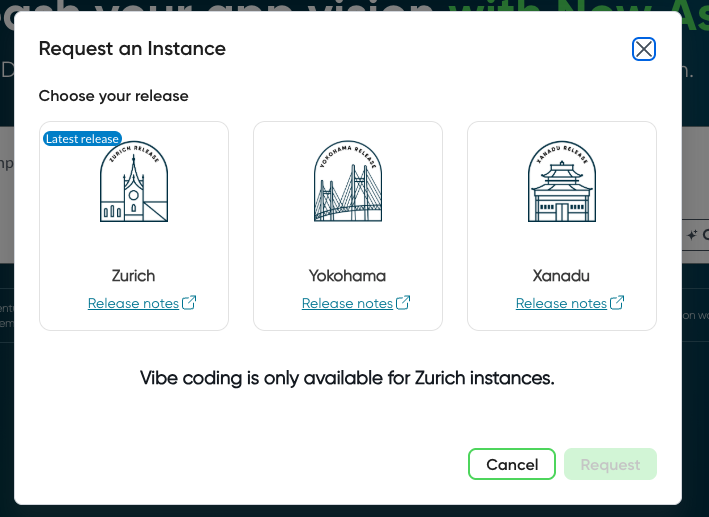Click external link icon beside Xanadu notes

617,302
